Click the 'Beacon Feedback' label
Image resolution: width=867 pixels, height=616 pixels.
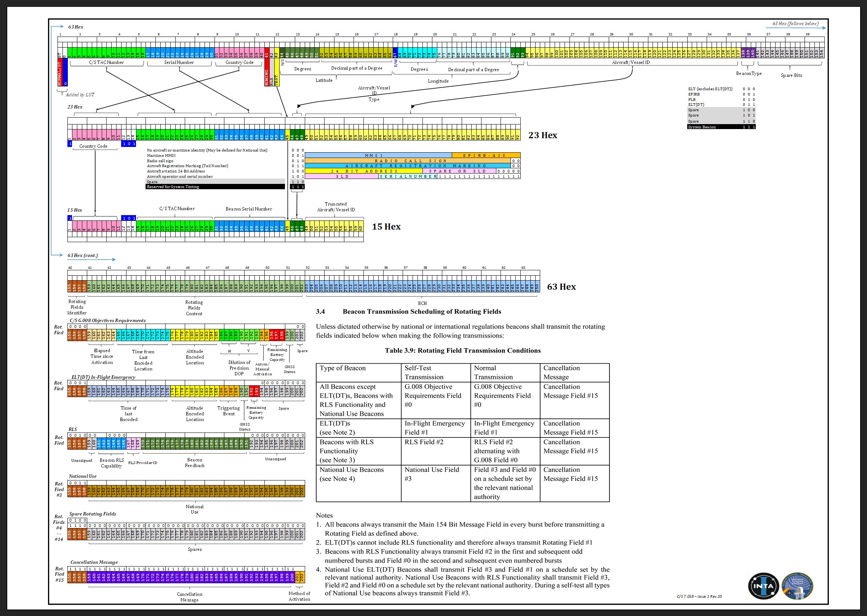coord(195,463)
